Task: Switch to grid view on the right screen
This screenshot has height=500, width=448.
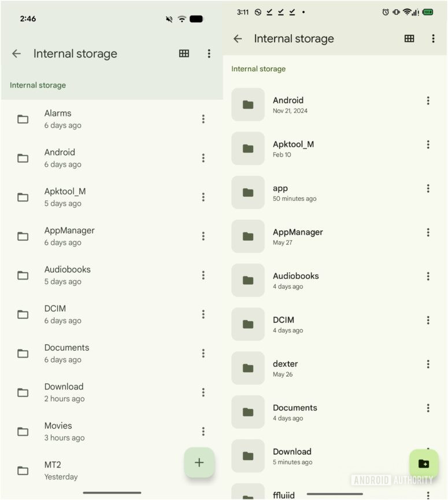Action: tap(409, 38)
